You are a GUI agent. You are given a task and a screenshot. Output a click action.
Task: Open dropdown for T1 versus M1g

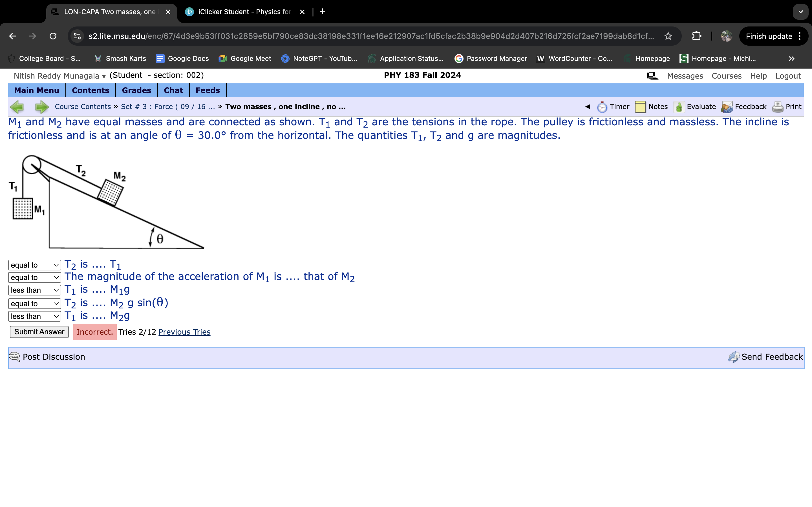(x=34, y=290)
